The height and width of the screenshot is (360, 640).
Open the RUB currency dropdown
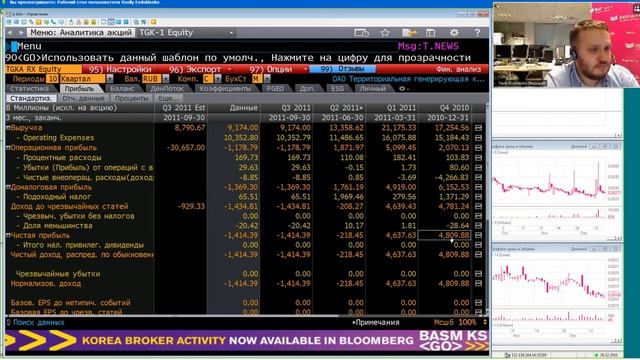166,79
